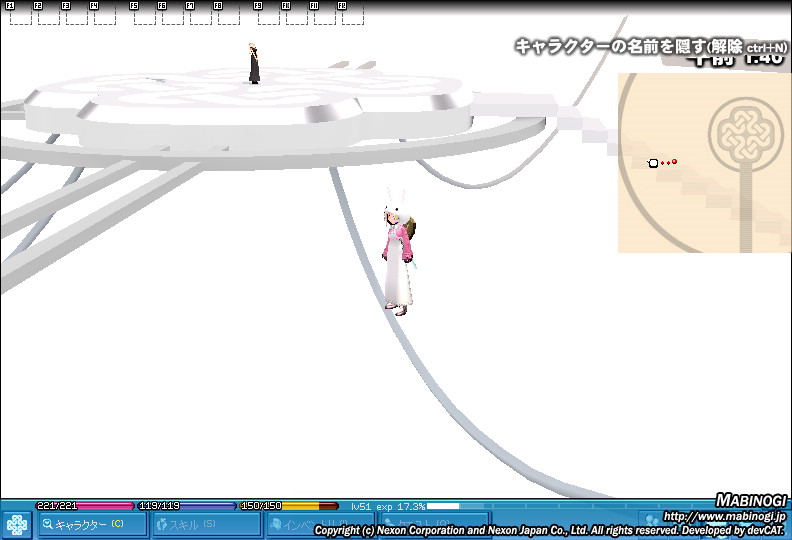Screen dimensions: 792x540
Task: Open the main menu knot icon
Action: coord(17,525)
